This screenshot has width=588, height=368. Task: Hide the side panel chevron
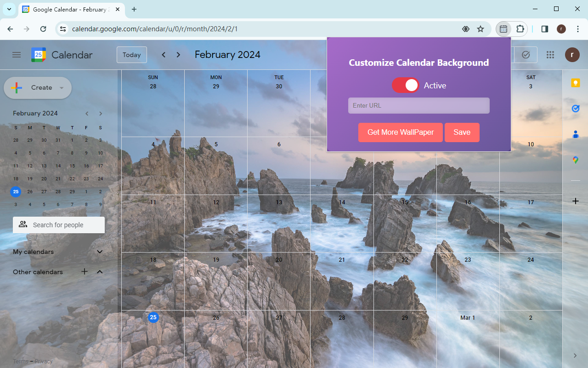[575, 356]
